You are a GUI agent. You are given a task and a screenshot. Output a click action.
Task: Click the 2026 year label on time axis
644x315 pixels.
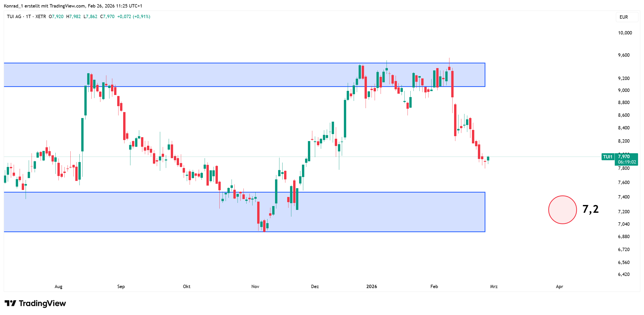pos(372,287)
